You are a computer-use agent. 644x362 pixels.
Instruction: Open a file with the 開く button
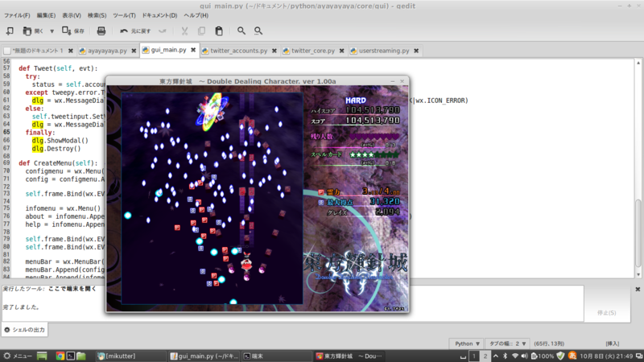(x=33, y=31)
